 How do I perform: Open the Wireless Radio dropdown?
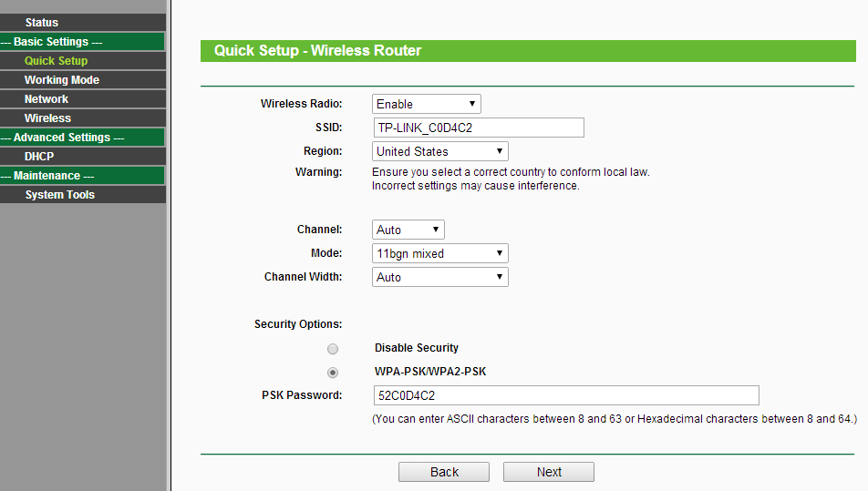pyautogui.click(x=427, y=104)
